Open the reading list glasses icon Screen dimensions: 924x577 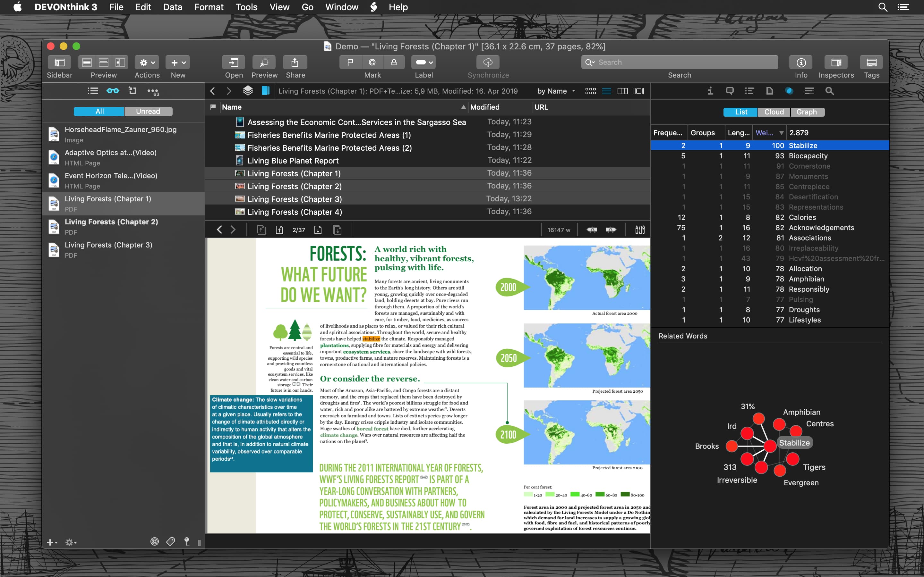click(113, 91)
